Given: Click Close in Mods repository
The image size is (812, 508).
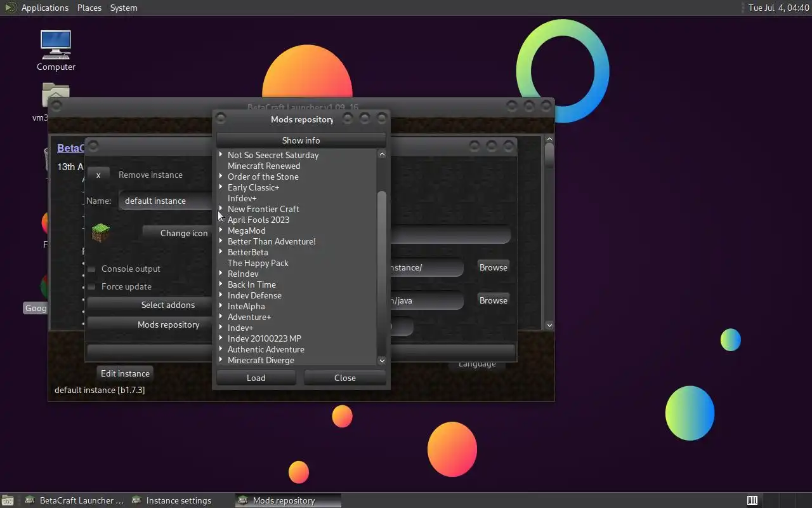Looking at the screenshot, I should click(345, 378).
